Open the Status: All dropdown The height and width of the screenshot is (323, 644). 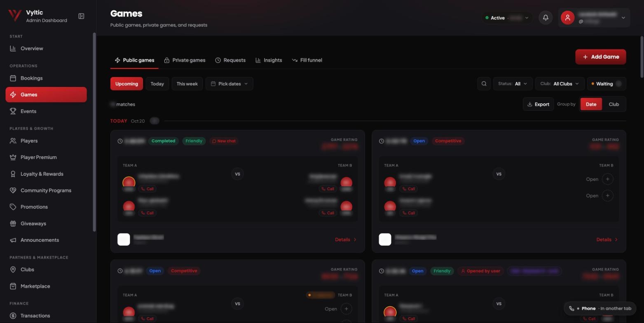click(513, 84)
